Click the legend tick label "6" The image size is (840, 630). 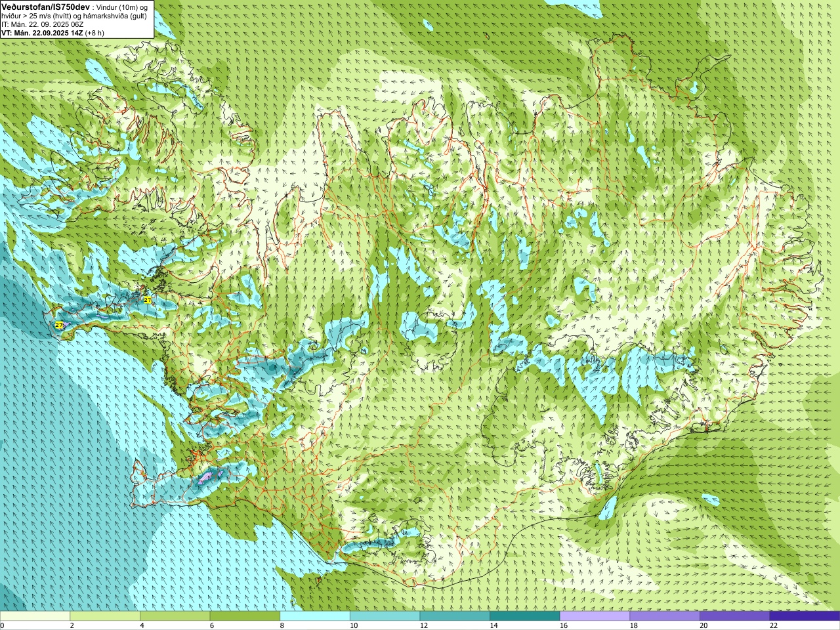coord(212,625)
